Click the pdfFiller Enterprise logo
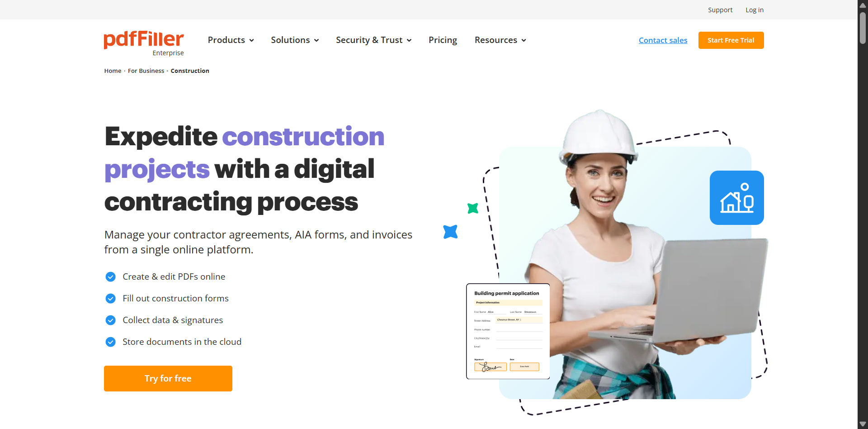This screenshot has height=429, width=868. tap(144, 43)
